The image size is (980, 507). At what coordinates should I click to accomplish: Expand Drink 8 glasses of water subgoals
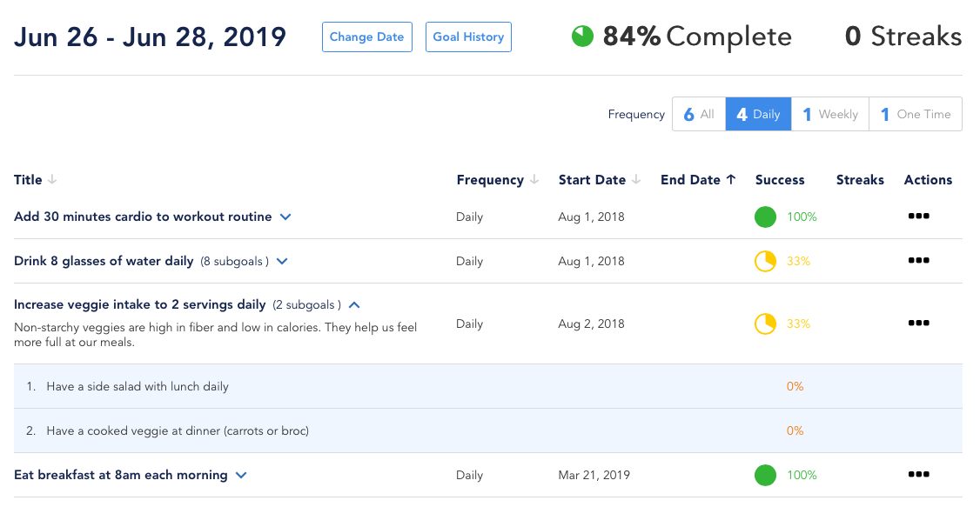pyautogui.click(x=281, y=261)
